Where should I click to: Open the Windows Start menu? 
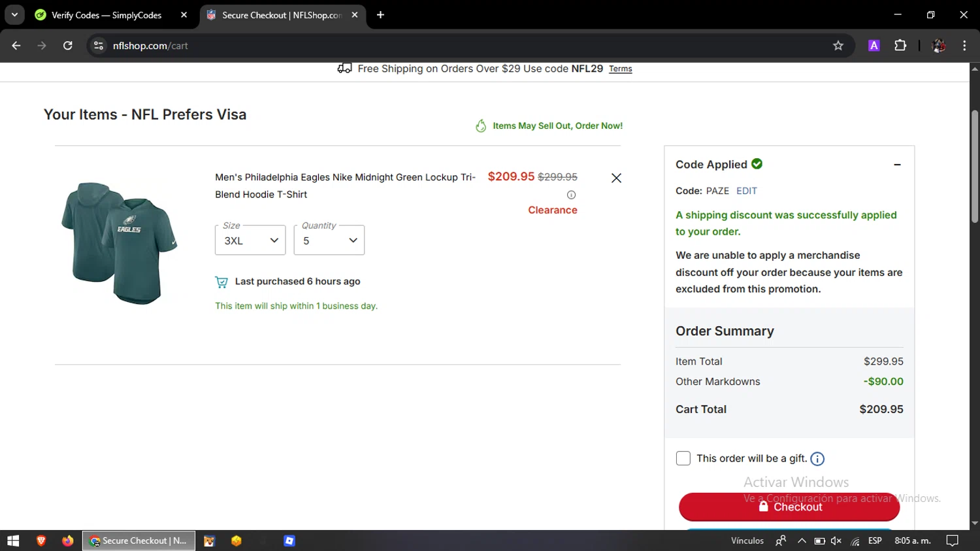point(13,541)
